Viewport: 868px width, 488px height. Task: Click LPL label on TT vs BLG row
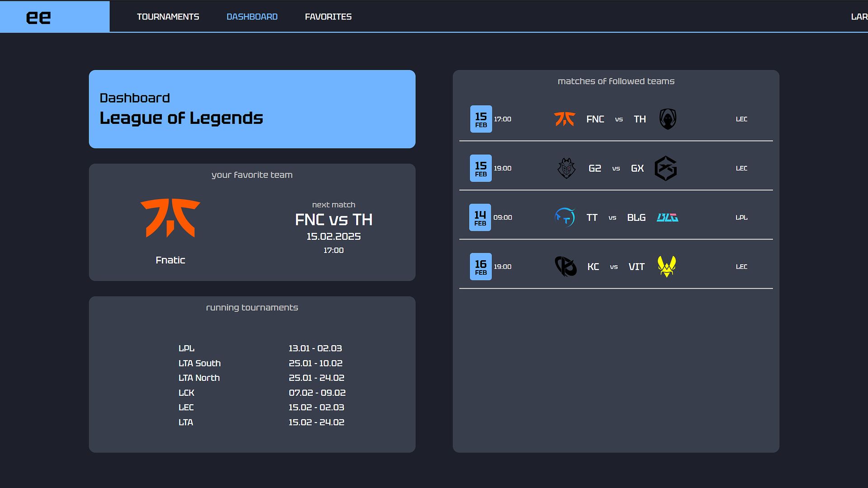click(x=741, y=218)
